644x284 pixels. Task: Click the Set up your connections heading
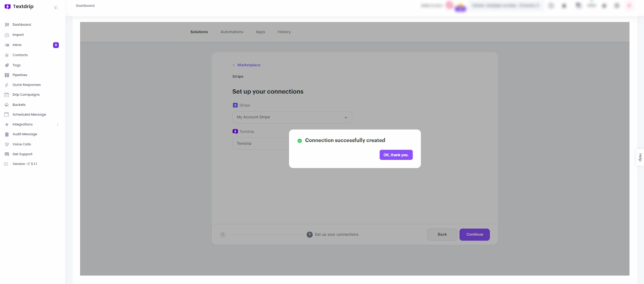click(x=268, y=92)
